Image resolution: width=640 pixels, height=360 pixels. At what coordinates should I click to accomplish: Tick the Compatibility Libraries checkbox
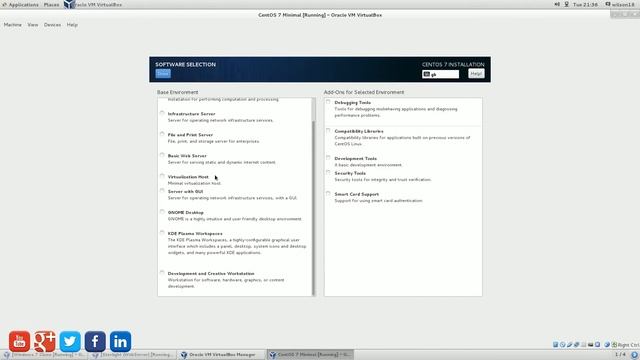(x=328, y=131)
